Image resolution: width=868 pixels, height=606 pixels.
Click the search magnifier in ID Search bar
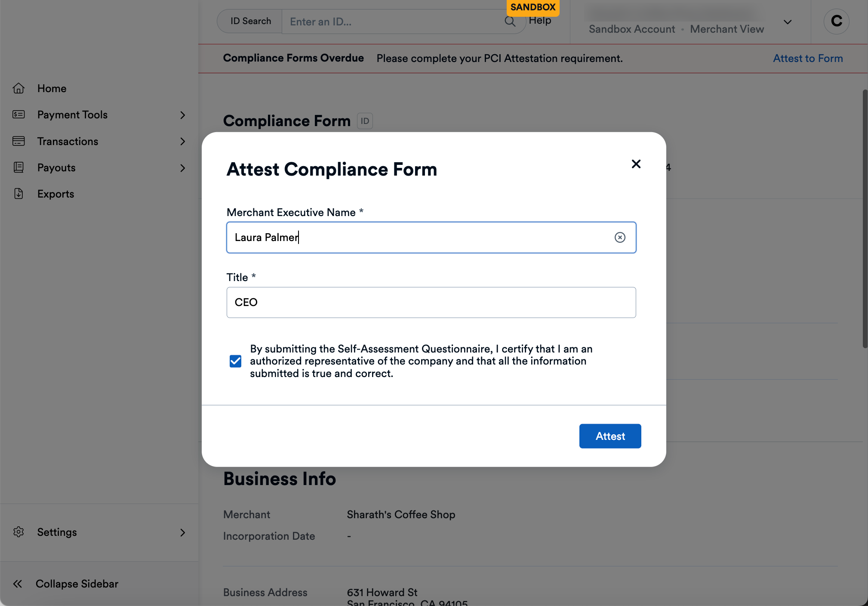coord(510,21)
